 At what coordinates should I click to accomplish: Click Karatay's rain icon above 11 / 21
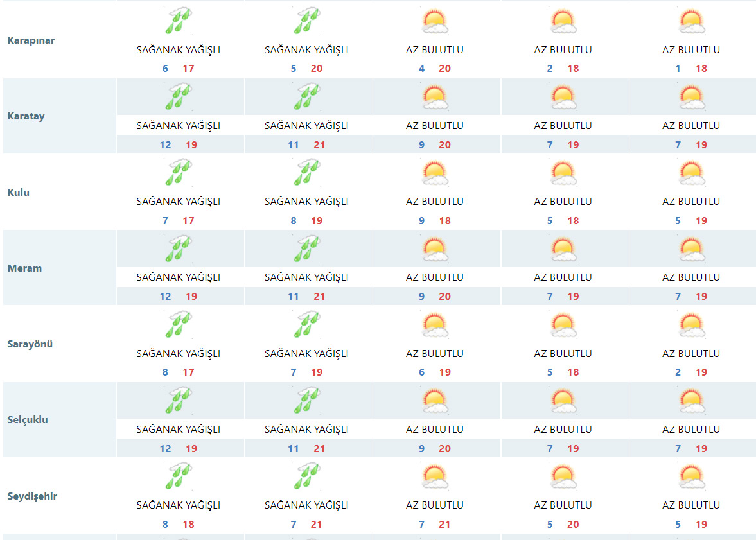306,97
